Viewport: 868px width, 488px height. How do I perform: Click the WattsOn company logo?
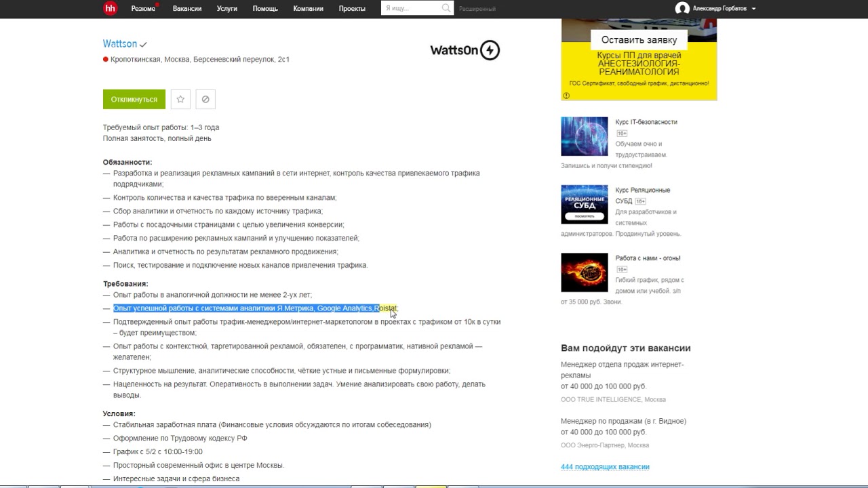click(465, 50)
